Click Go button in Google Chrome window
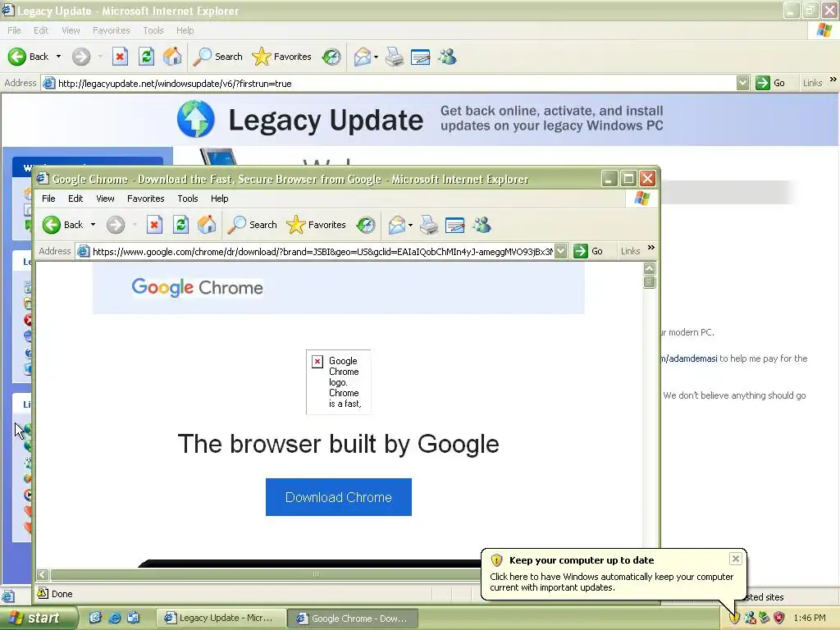 click(x=589, y=251)
